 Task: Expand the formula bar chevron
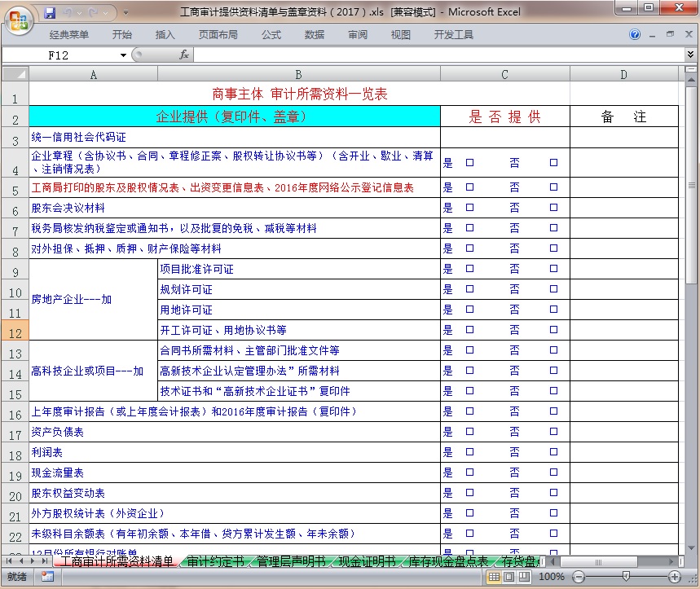[x=690, y=55]
